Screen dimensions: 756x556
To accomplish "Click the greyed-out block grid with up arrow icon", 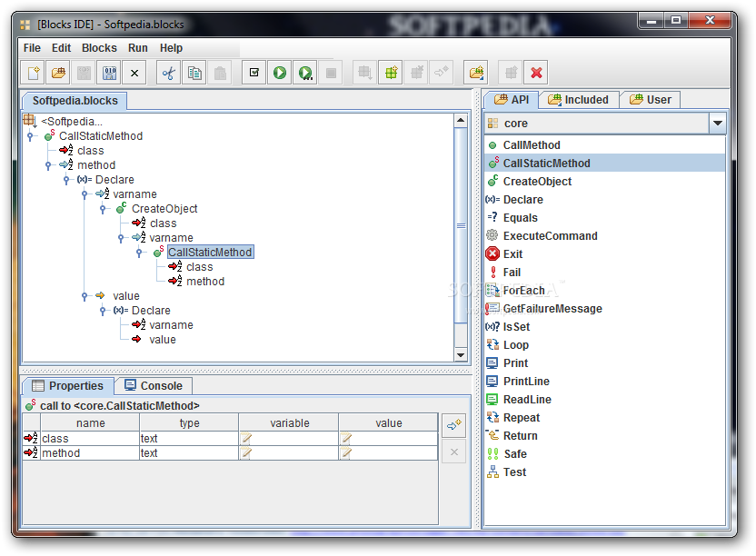I will [x=511, y=73].
